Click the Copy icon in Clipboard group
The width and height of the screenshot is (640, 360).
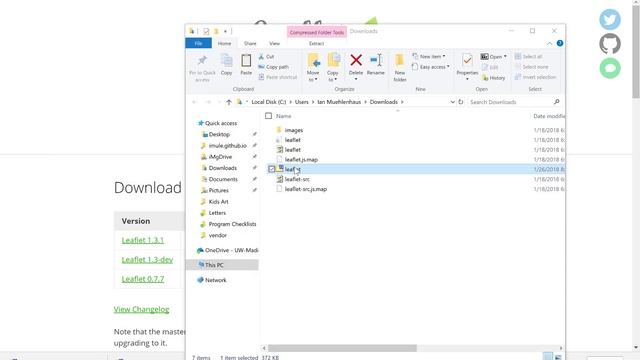pos(227,61)
